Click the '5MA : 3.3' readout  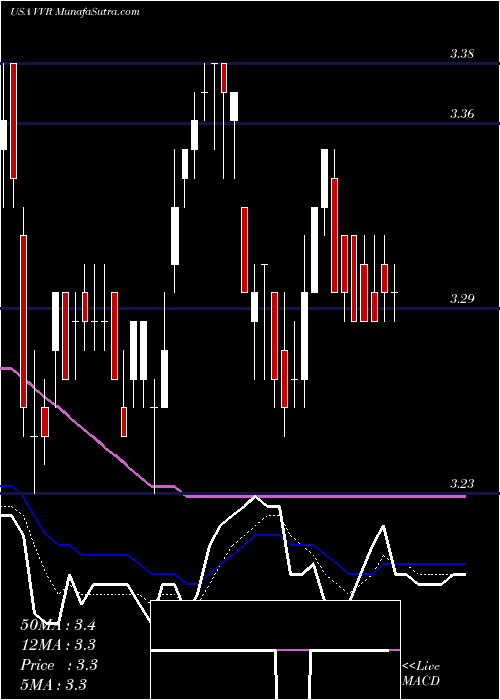pos(53,684)
